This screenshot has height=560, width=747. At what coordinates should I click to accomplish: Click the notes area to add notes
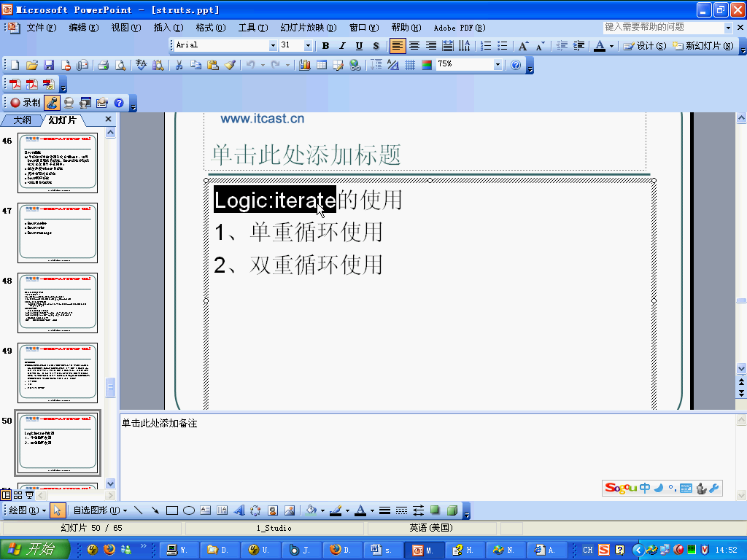click(427, 456)
